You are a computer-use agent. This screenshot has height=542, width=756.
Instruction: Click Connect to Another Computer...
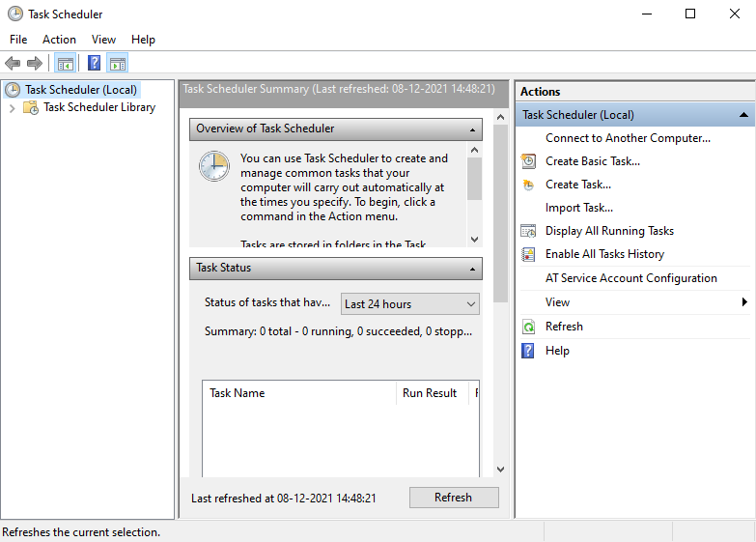tap(628, 138)
